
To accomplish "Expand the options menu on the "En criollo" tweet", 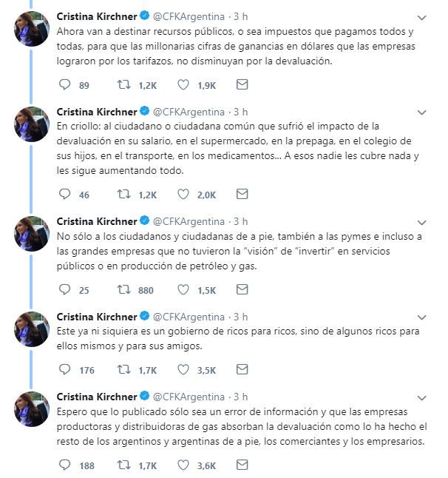I will click(421, 112).
